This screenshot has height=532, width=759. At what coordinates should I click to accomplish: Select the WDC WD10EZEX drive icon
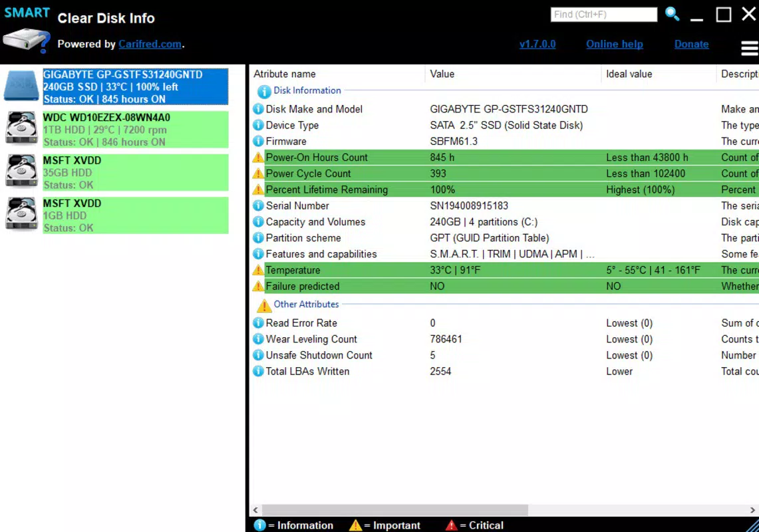(x=21, y=128)
